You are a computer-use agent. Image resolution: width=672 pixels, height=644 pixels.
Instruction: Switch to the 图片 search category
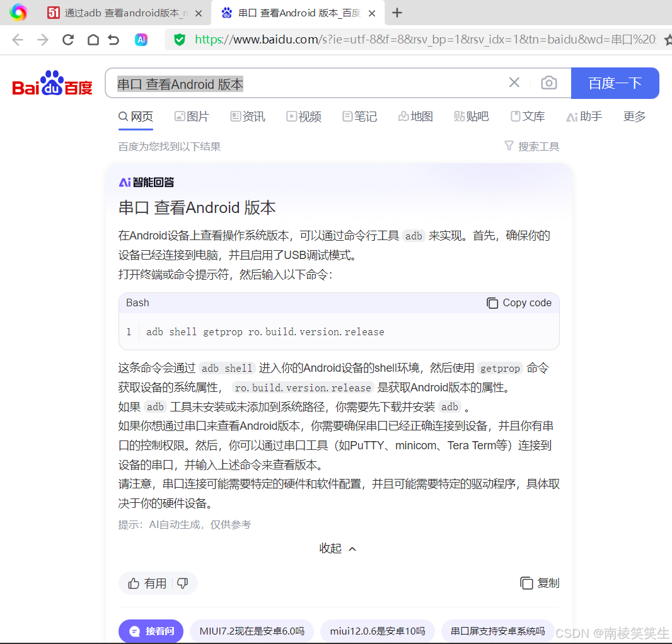(x=192, y=117)
